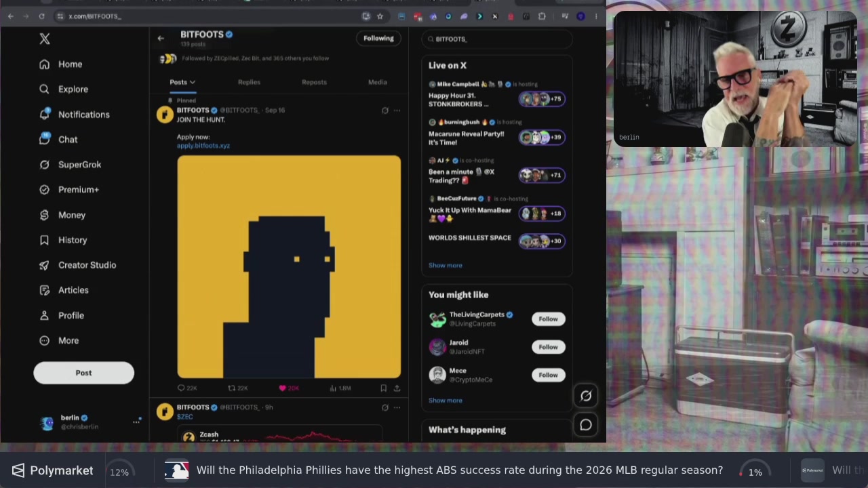Image resolution: width=868 pixels, height=488 pixels.
Task: Follow Jaroid
Action: coord(548,347)
